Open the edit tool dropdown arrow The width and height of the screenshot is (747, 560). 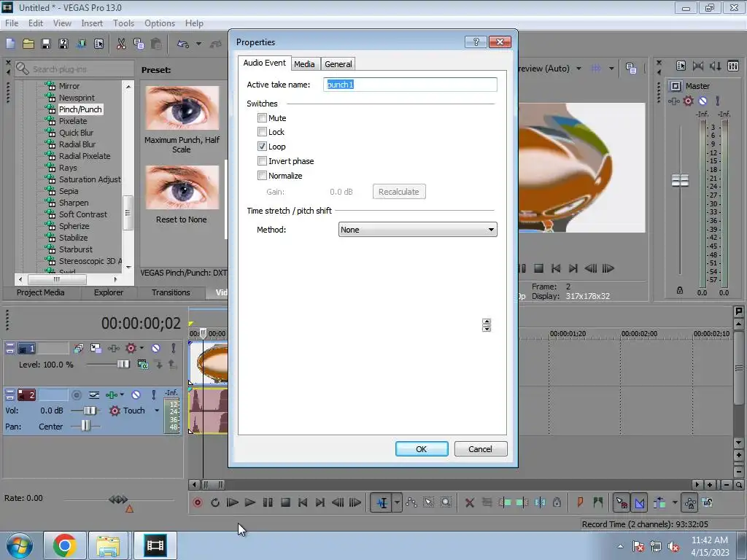(x=397, y=502)
